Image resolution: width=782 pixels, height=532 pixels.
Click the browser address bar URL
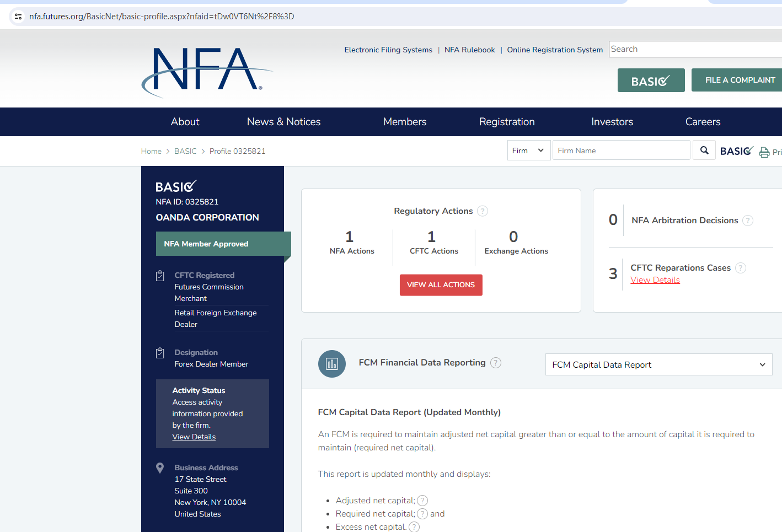(162, 17)
